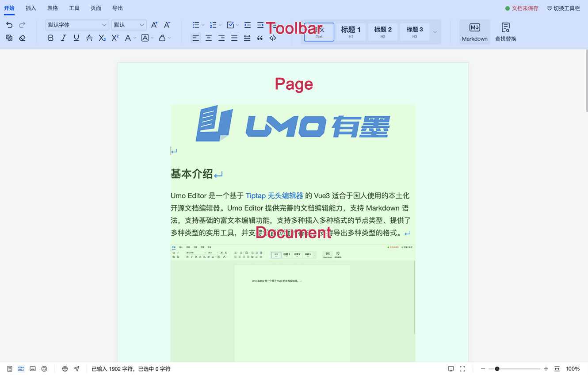Open the table of contents icon in status bar
The image size is (588, 375).
(x=10, y=369)
